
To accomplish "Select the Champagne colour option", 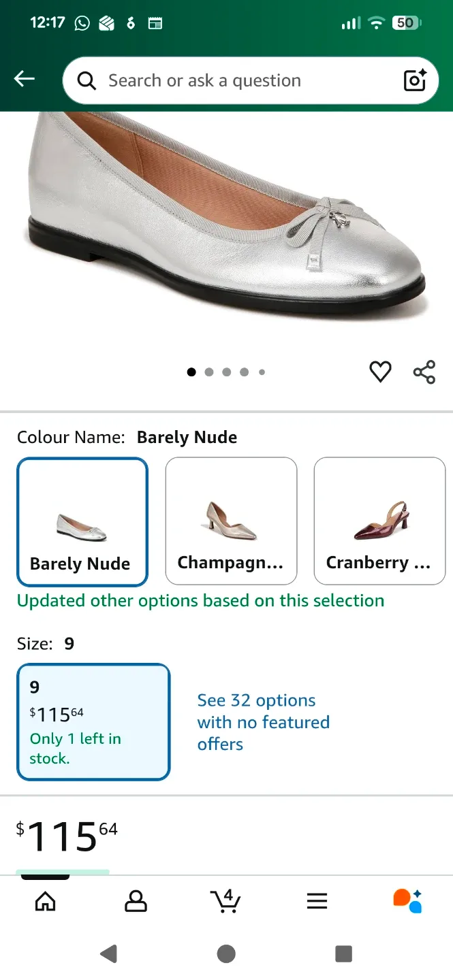I will [x=231, y=521].
